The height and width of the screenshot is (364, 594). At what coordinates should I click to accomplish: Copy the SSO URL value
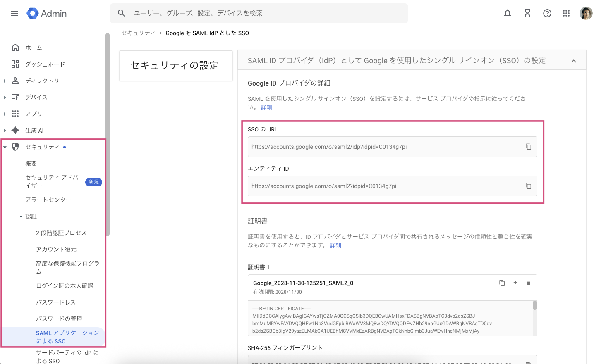click(528, 147)
